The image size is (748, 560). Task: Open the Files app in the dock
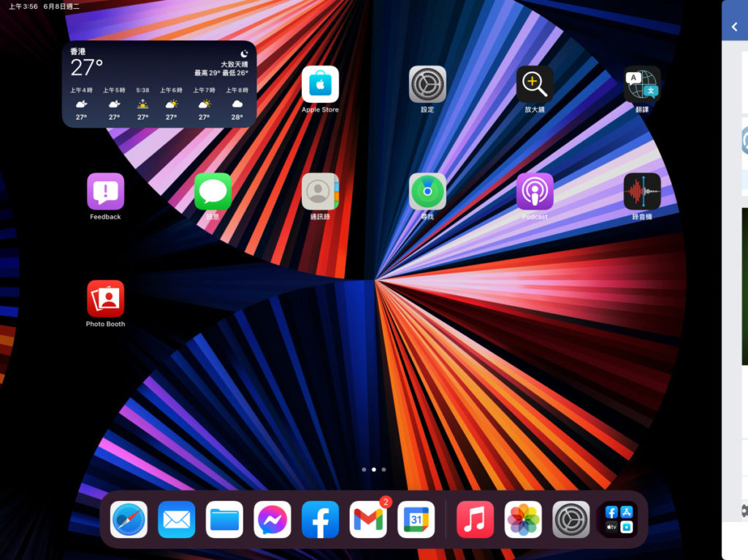tap(225, 519)
